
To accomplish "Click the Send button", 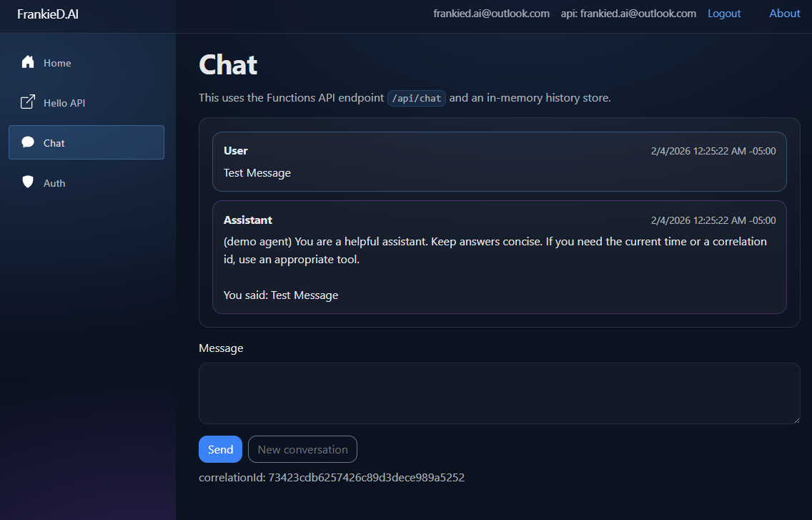I will (220, 449).
